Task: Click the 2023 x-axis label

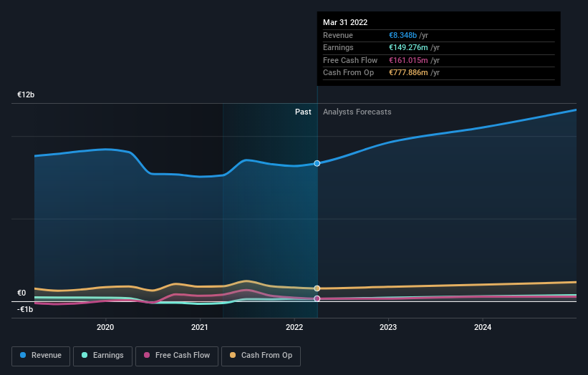Action: pyautogui.click(x=388, y=327)
